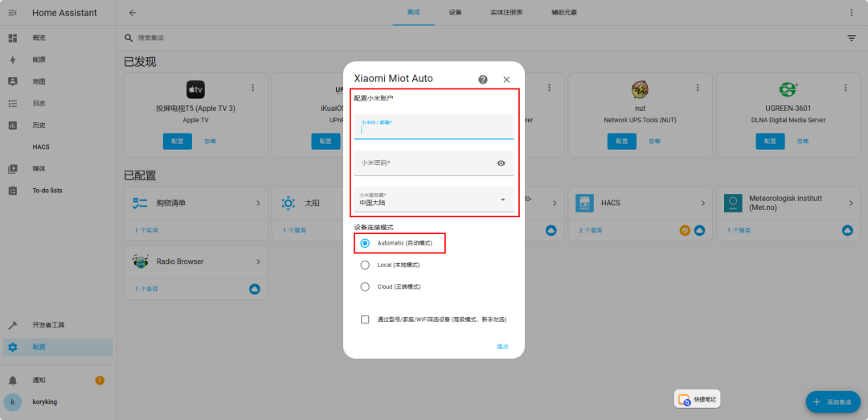Open the integrations filter icon
This screenshot has width=868, height=420.
pyautogui.click(x=851, y=38)
